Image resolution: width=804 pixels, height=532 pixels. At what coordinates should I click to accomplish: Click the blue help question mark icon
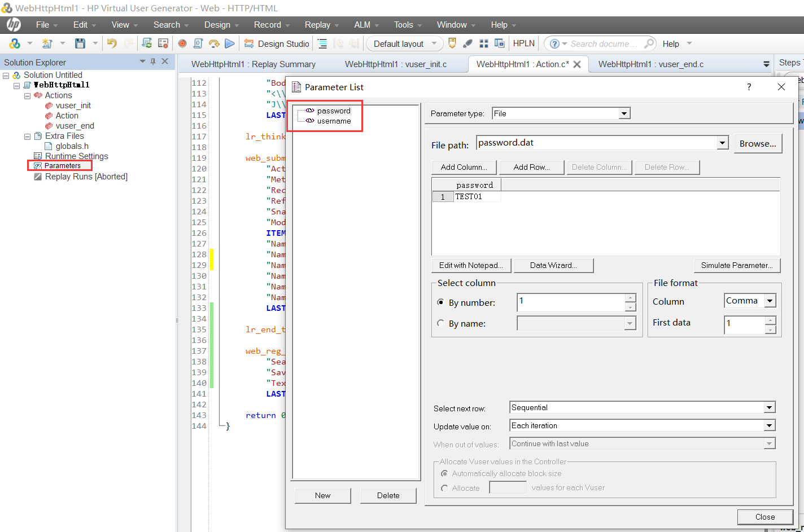point(555,43)
